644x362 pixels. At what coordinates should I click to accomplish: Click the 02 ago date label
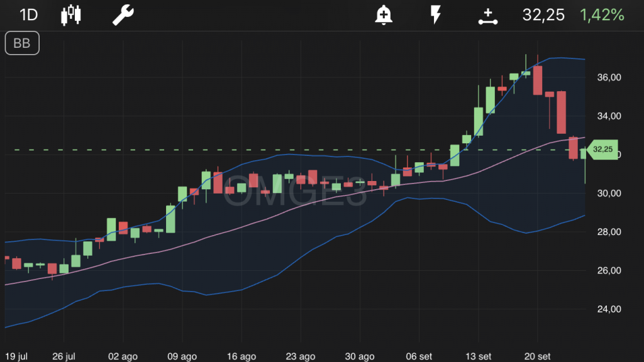[x=123, y=356]
